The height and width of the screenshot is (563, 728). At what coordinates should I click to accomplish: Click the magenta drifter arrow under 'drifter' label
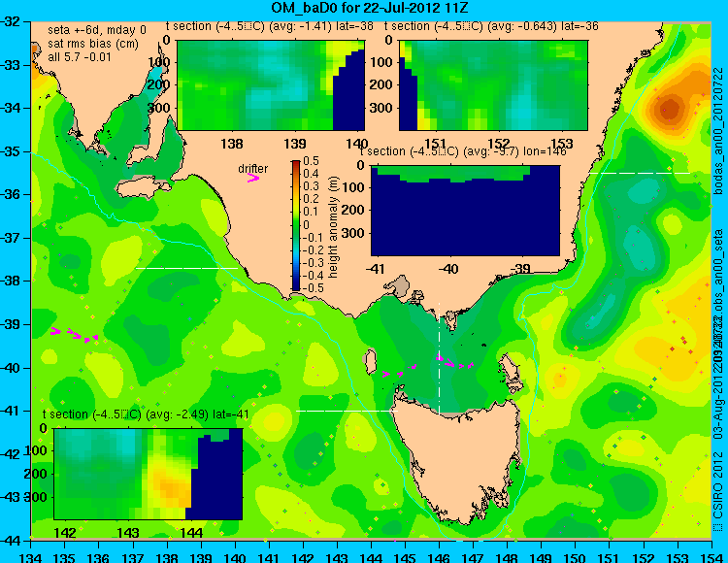coord(253,178)
